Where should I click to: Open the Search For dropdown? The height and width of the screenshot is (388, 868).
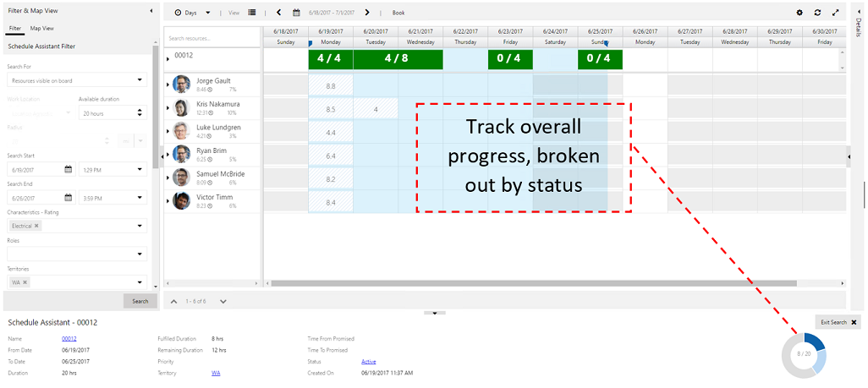(76, 80)
